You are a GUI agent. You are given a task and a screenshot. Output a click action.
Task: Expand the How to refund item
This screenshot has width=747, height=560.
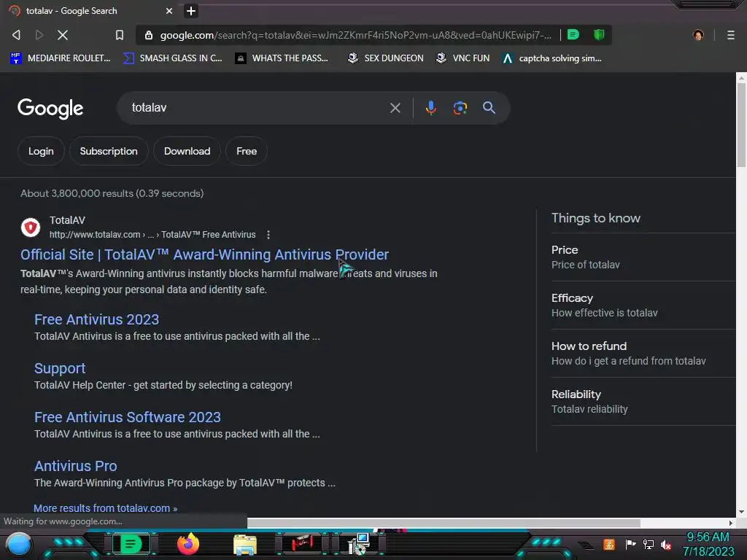pyautogui.click(x=643, y=354)
